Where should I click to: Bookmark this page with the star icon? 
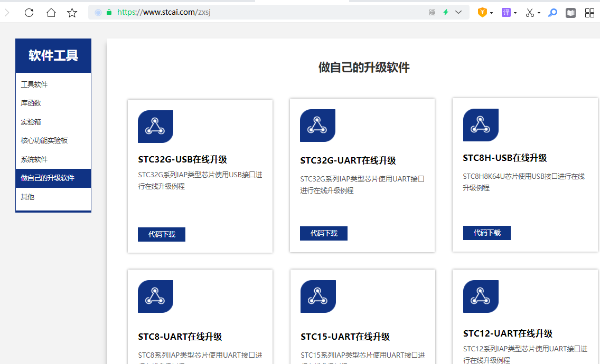point(72,13)
